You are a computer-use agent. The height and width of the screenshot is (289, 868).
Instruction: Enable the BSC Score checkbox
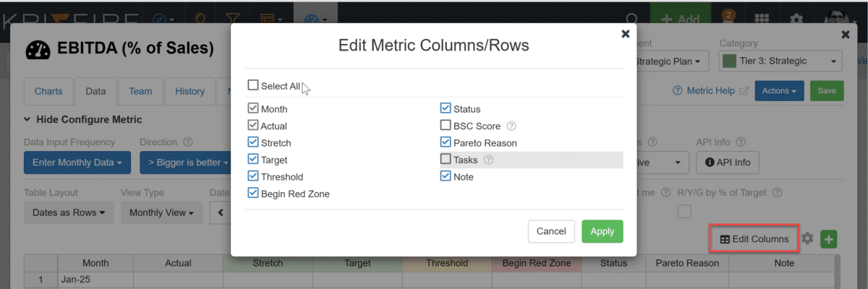(x=446, y=126)
